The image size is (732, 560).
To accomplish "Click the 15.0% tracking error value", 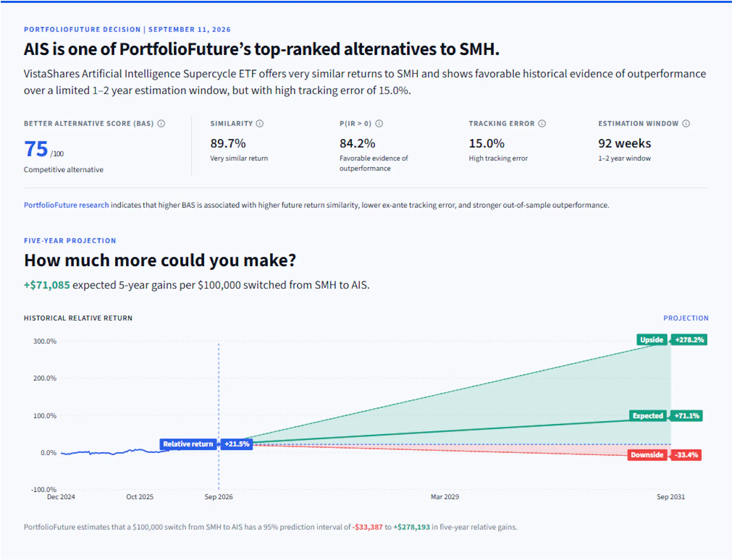I will coord(486,144).
